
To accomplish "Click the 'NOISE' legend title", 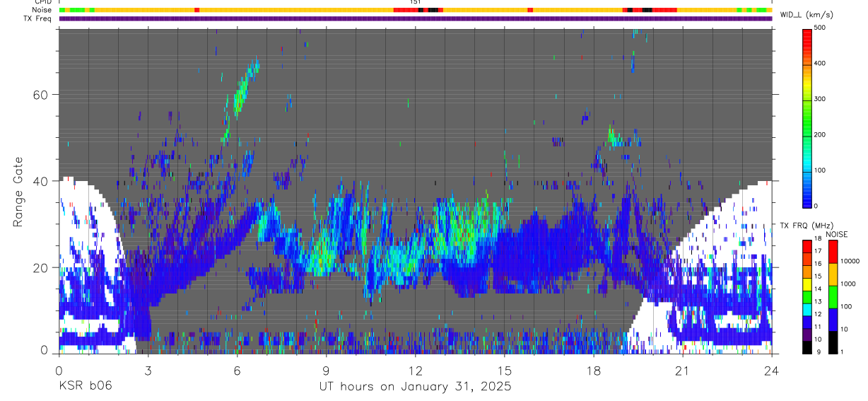I will pos(836,234).
